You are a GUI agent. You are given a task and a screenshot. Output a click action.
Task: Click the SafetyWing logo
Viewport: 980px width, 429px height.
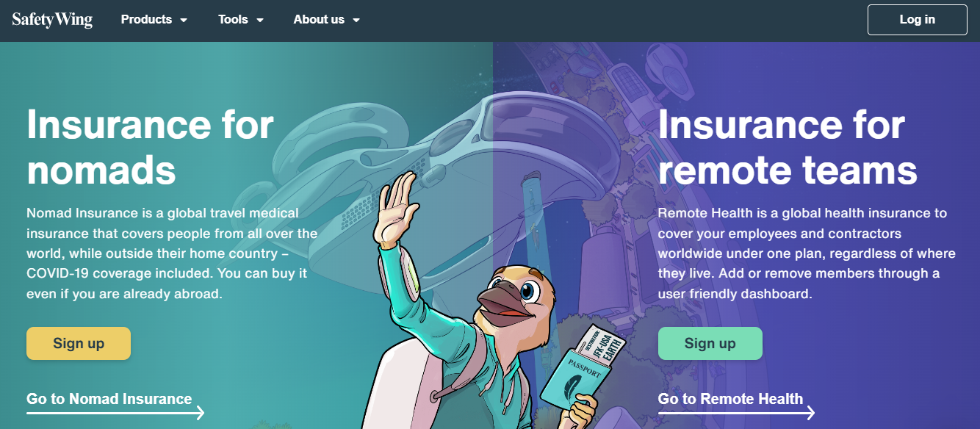coord(52,20)
